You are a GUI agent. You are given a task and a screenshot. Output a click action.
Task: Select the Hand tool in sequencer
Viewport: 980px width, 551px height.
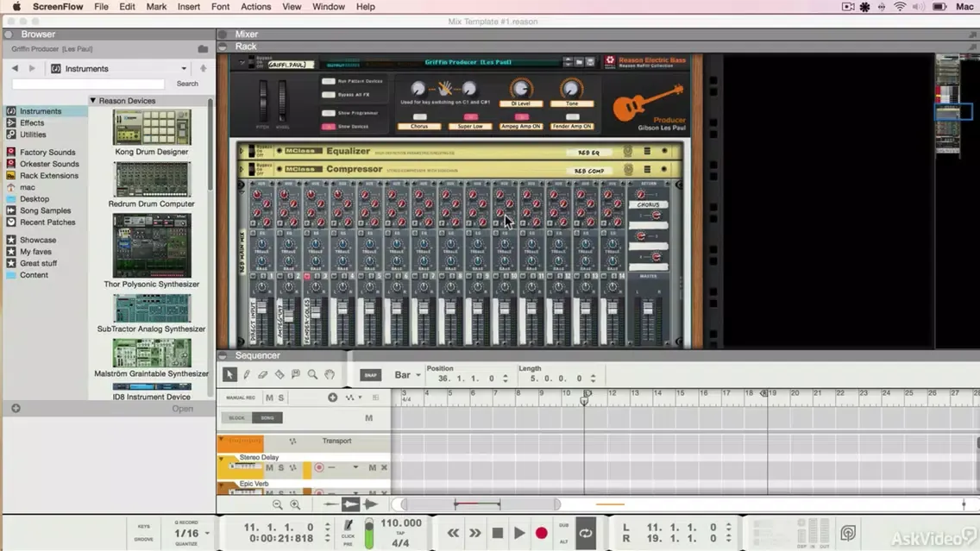click(330, 375)
